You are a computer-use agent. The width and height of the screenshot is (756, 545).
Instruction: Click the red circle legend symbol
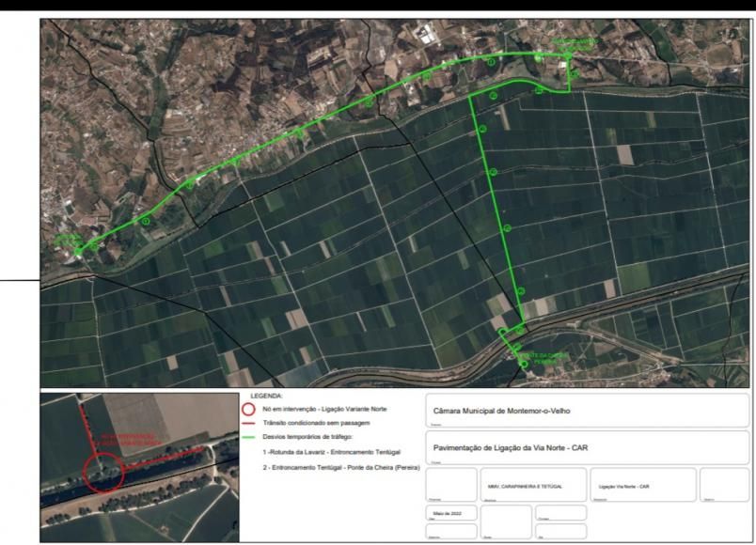249,409
